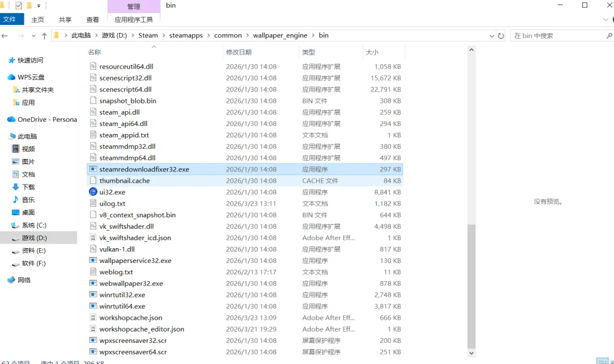This screenshot has width=614, height=364.
Task: Click the snapshot_blob.bin file icon
Action: click(93, 101)
